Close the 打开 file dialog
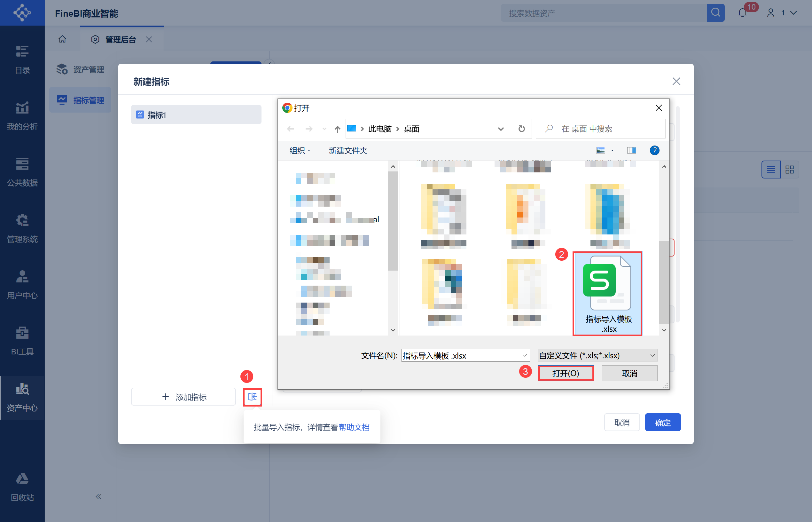This screenshot has height=522, width=812. click(x=659, y=108)
